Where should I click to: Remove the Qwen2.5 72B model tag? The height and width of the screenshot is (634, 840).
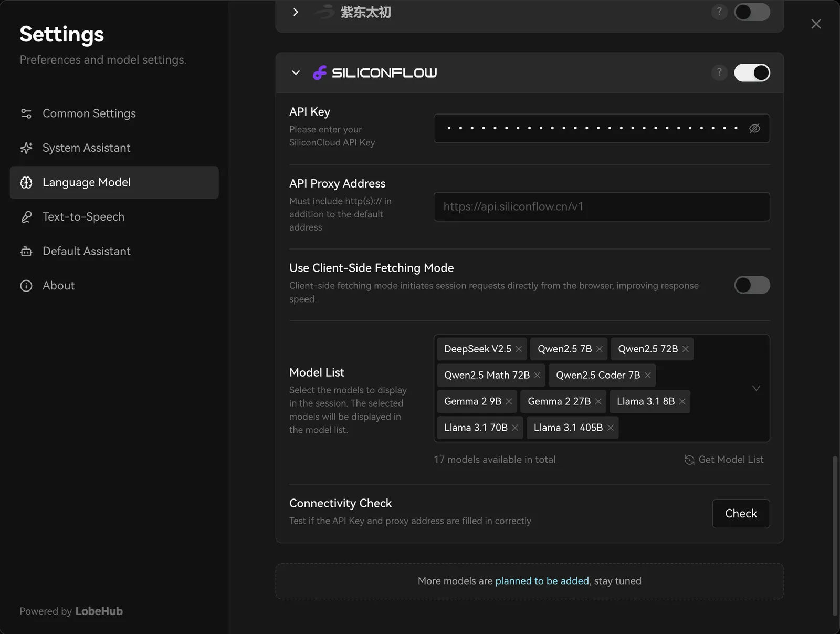[x=685, y=349]
